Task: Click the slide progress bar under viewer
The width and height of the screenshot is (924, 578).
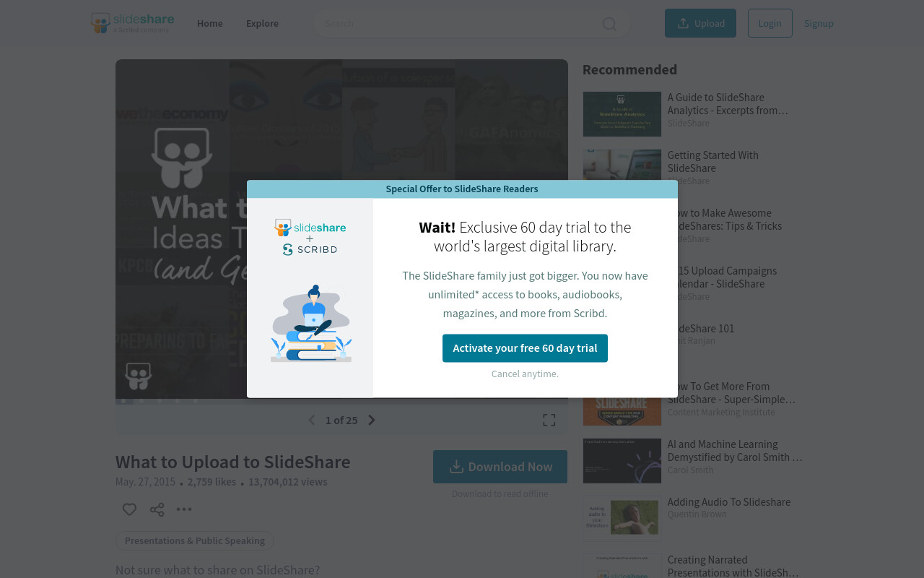Action: pyautogui.click(x=341, y=401)
